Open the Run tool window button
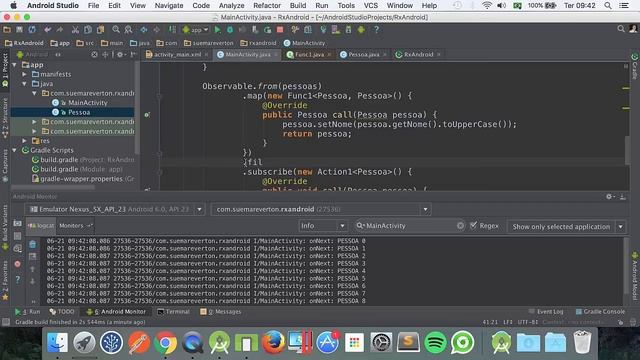This screenshot has width=640, height=360. pyautogui.click(x=28, y=311)
